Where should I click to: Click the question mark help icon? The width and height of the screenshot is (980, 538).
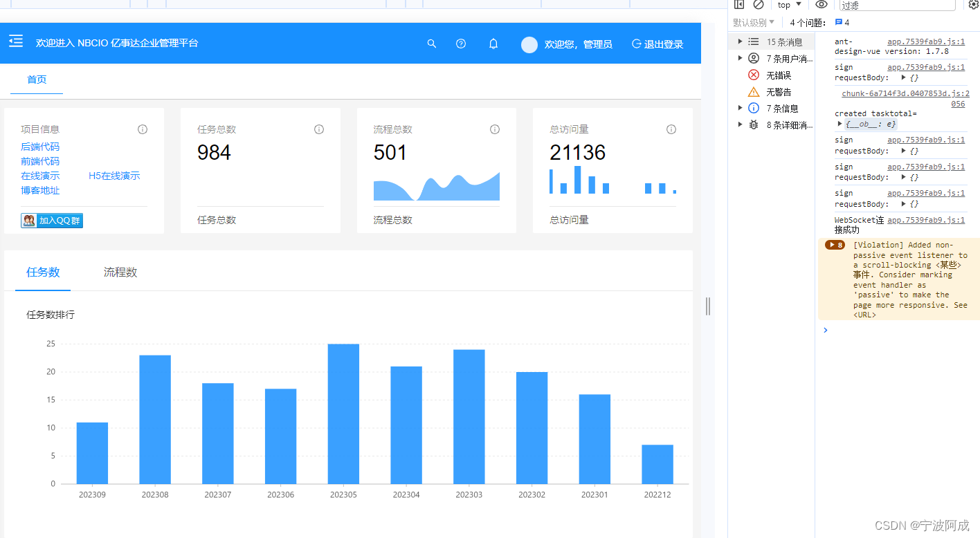(x=461, y=44)
